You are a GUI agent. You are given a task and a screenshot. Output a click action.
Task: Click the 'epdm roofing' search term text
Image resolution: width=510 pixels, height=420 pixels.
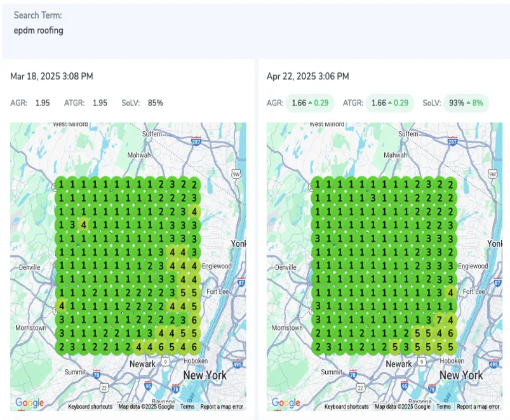coord(39,30)
